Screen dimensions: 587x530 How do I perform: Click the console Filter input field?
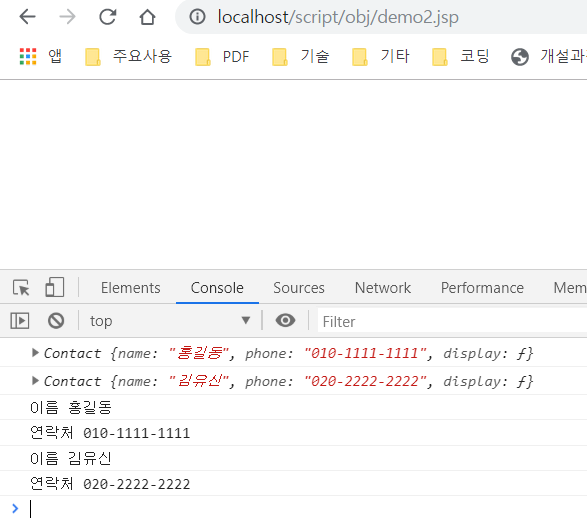pyautogui.click(x=452, y=321)
